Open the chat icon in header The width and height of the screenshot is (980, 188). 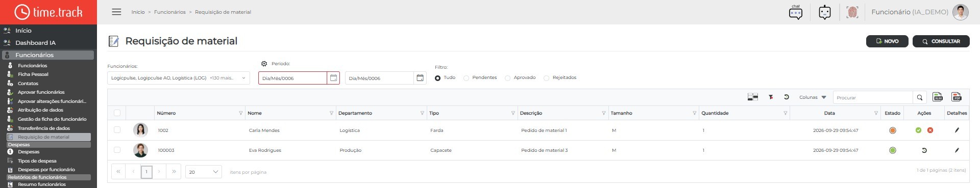pos(796,12)
